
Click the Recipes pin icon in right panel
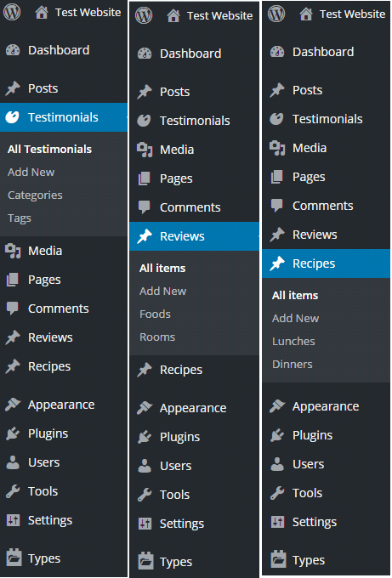[x=277, y=263]
